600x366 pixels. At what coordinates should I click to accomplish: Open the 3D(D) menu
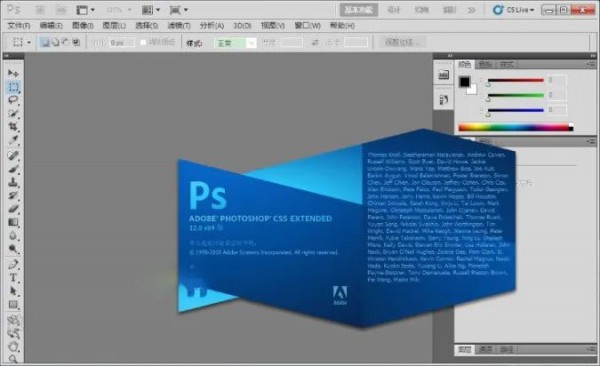[x=242, y=26]
